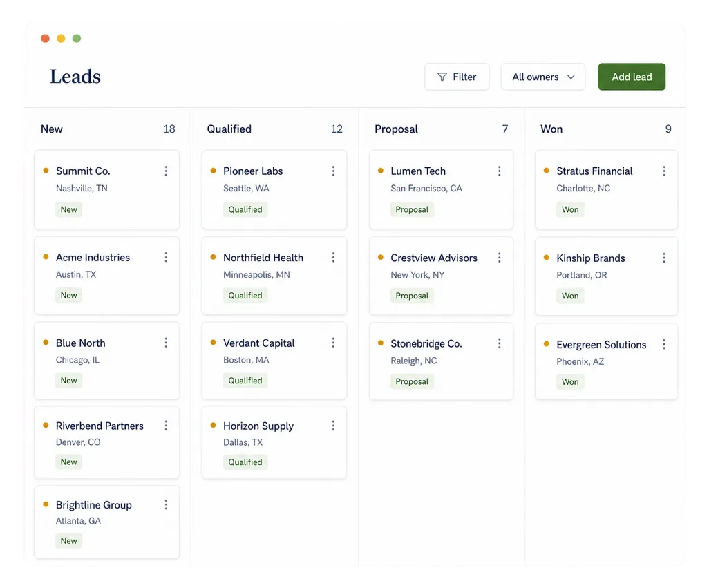Click the Won tag on Kinship Brands
The image size is (709, 588).
(x=570, y=296)
